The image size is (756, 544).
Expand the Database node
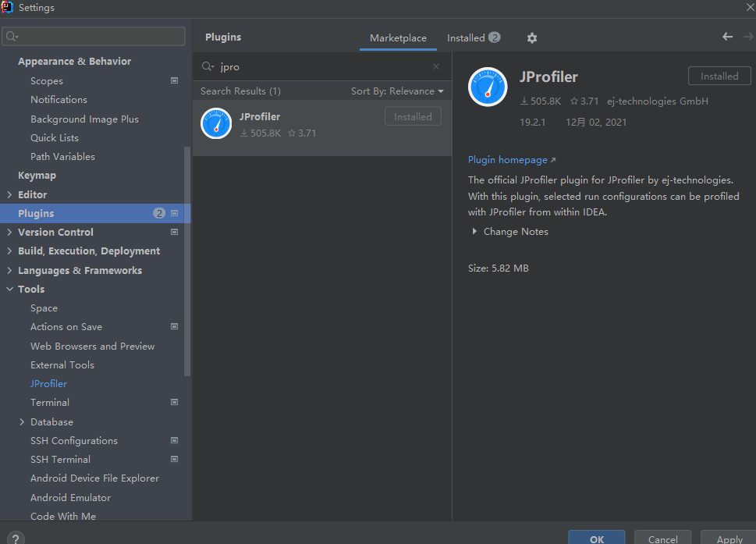click(22, 421)
